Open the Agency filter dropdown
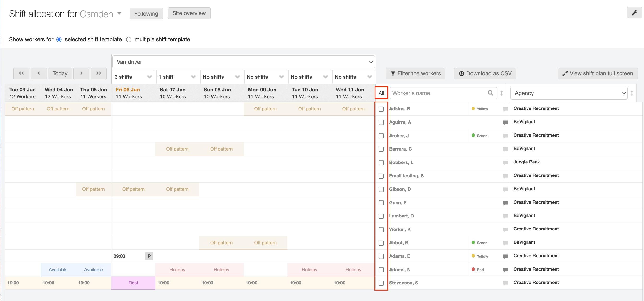Viewport: 644px width, 301px height. [569, 93]
